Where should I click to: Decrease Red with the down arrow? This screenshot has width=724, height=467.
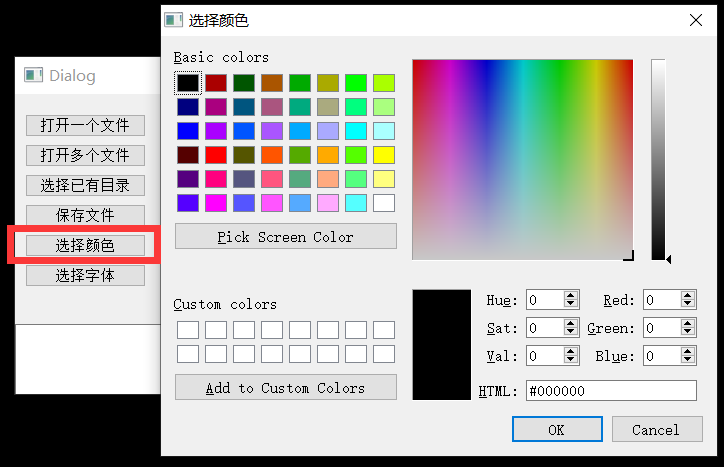688,304
